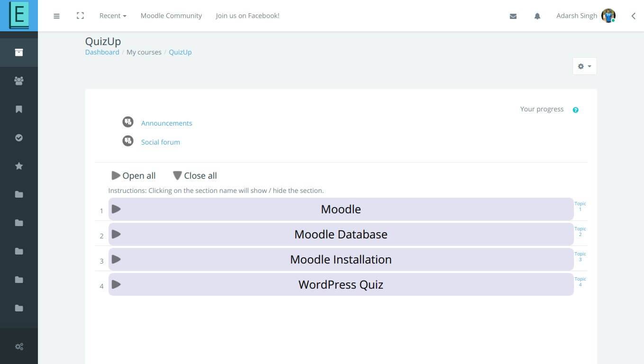
Task: Click the Topic 2 link
Action: coord(580,231)
